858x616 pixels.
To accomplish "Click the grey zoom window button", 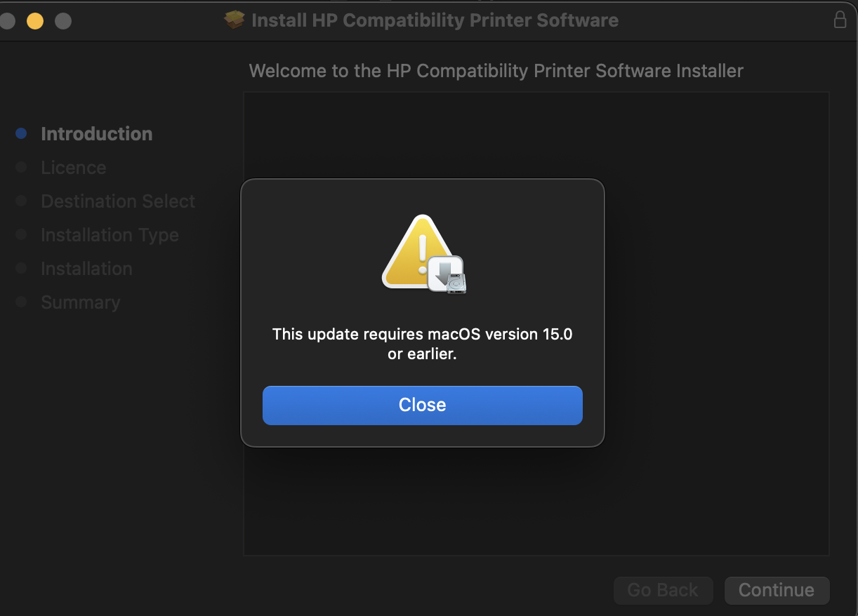I will pos(63,21).
